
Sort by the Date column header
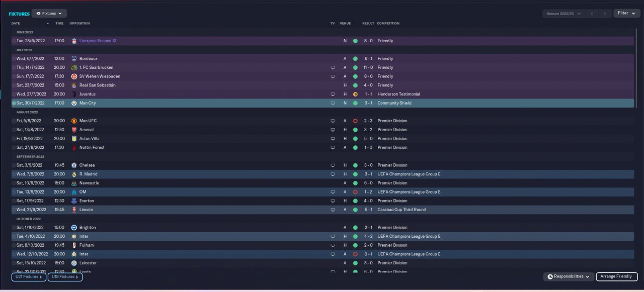[x=16, y=24]
